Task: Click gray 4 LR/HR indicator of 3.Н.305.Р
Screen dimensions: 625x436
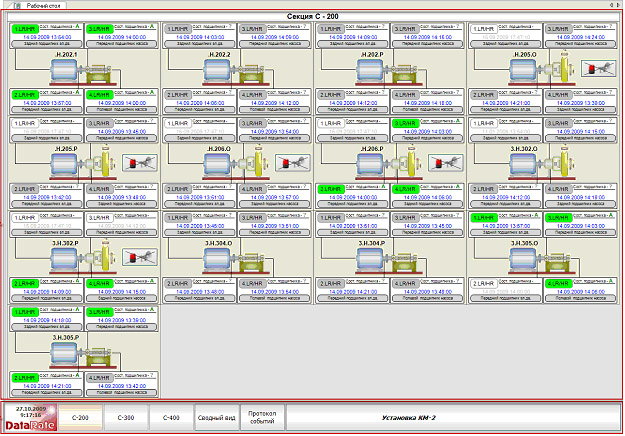Action: point(100,378)
